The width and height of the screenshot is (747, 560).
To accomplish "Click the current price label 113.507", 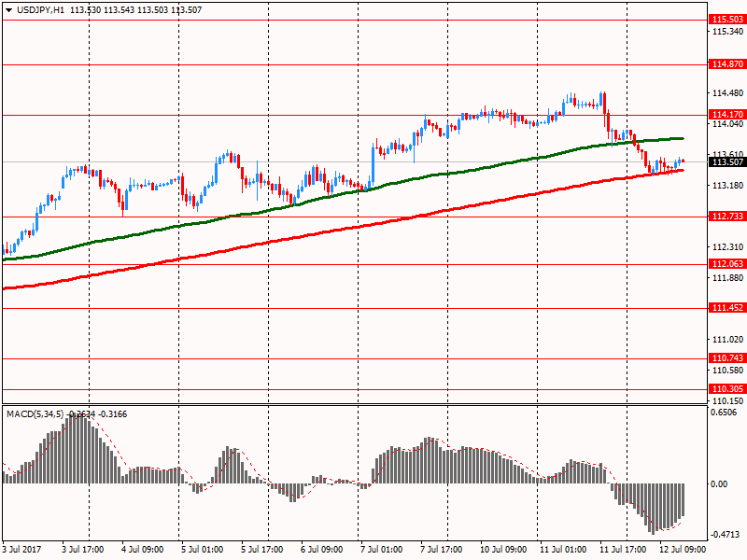I will tap(727, 162).
